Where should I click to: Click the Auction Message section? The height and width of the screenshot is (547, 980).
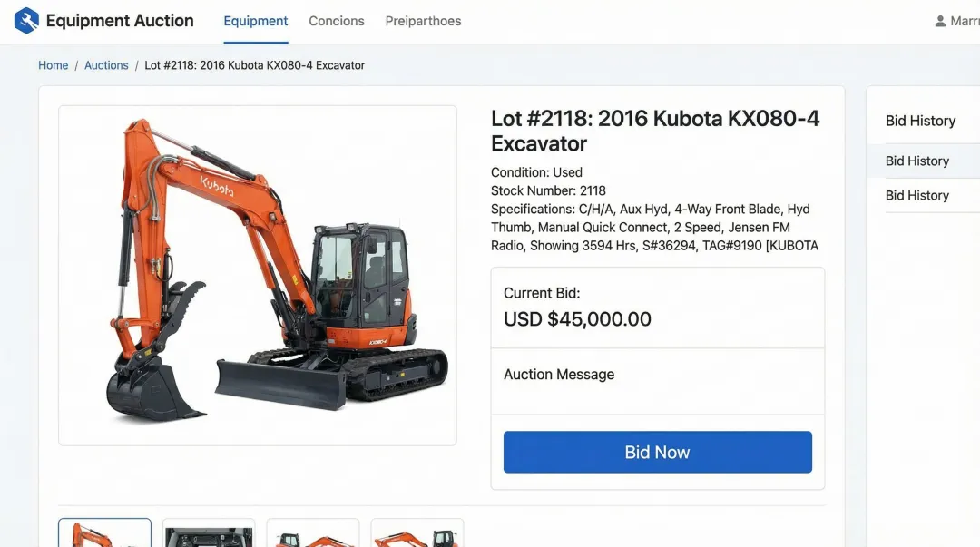(x=658, y=381)
